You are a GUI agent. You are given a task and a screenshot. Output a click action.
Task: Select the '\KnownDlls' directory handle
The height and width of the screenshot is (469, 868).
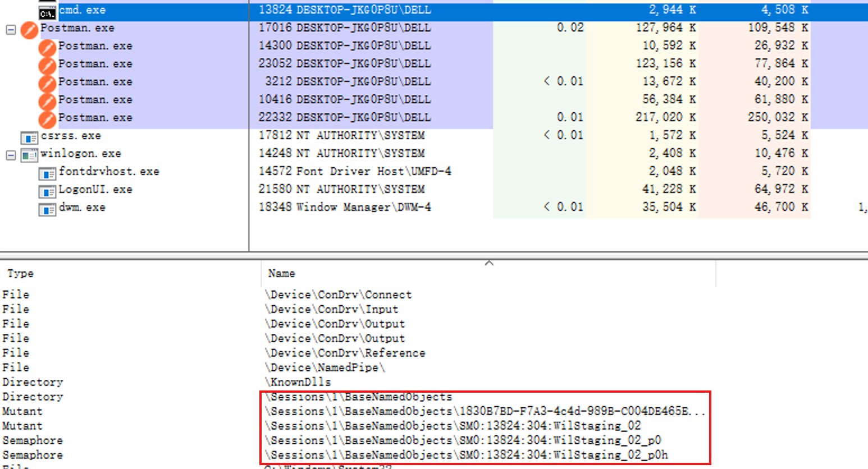point(298,382)
